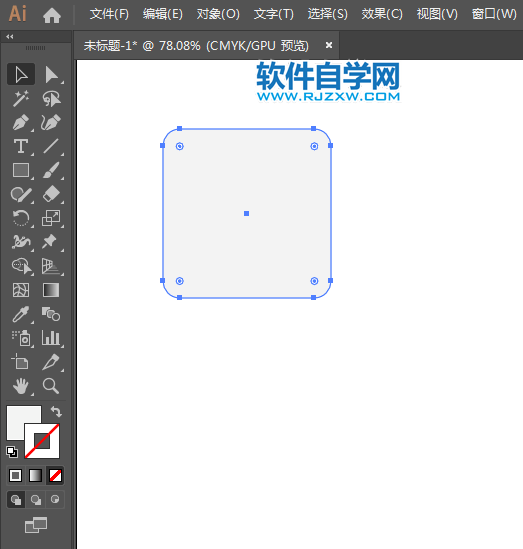Select the Gradient tool
The width and height of the screenshot is (523, 549).
point(51,290)
